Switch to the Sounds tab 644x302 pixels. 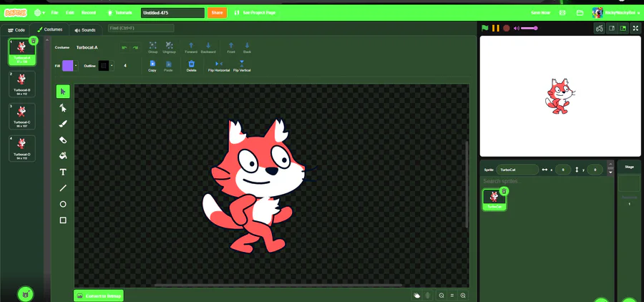pos(85,30)
